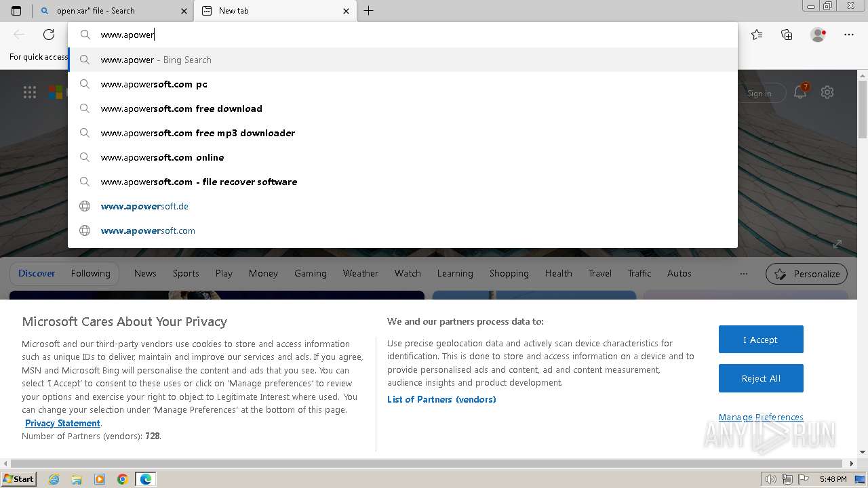
Task: Open the Collections icon
Action: (x=787, y=35)
